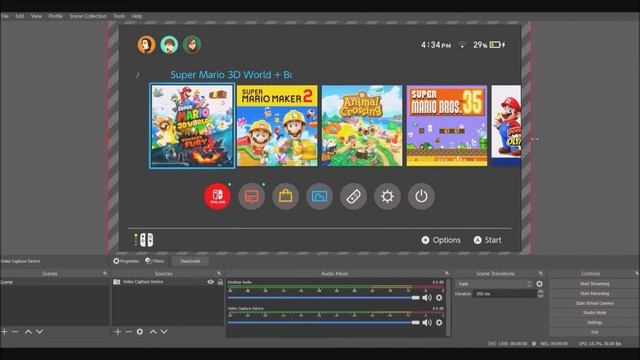This screenshot has width=640, height=360.
Task: Move the source down in the Sources list
Action: click(164, 332)
